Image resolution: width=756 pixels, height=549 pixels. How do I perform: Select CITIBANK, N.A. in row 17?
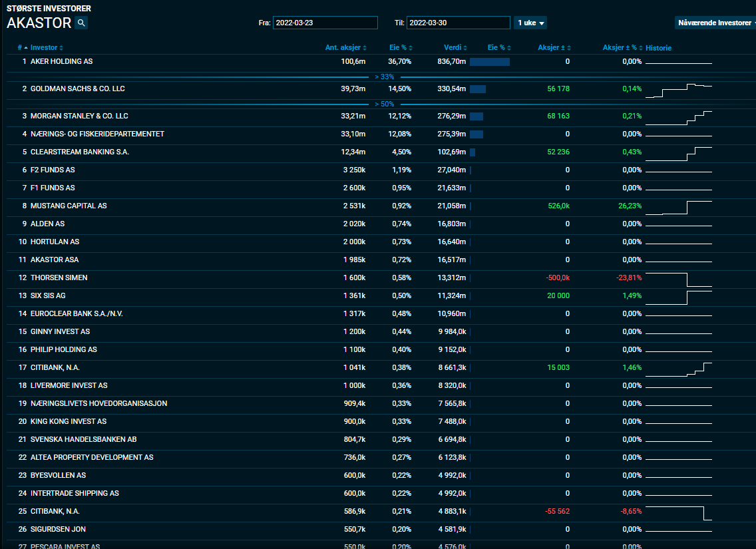55,367
